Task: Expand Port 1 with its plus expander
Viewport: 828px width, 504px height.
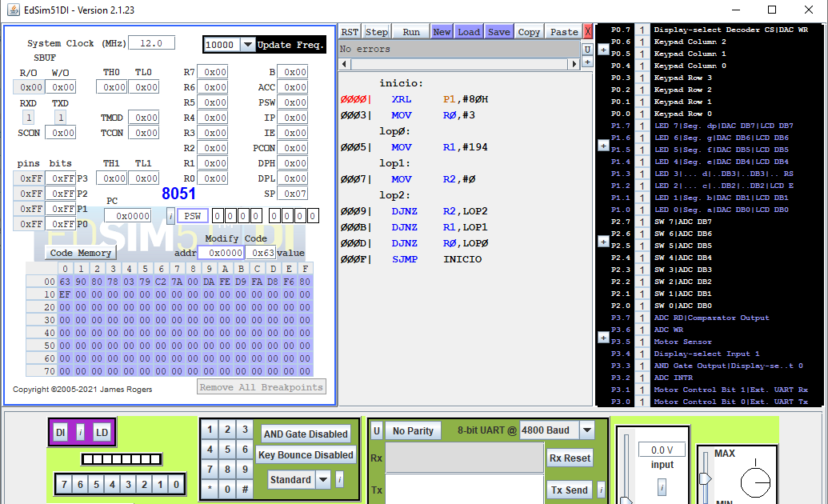Action: [x=602, y=146]
